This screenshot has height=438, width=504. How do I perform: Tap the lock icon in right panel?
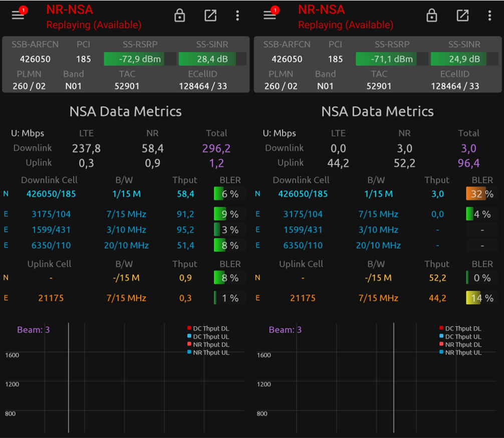tap(431, 16)
